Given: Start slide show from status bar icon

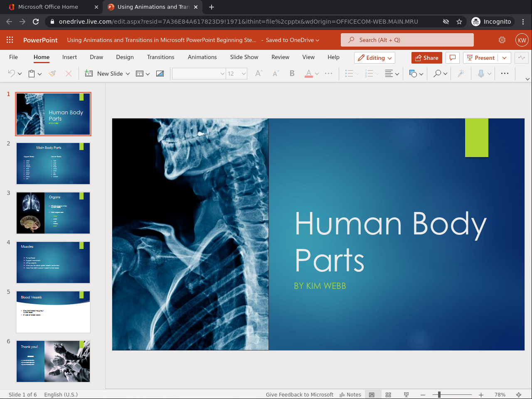Looking at the screenshot, I should click(x=406, y=394).
